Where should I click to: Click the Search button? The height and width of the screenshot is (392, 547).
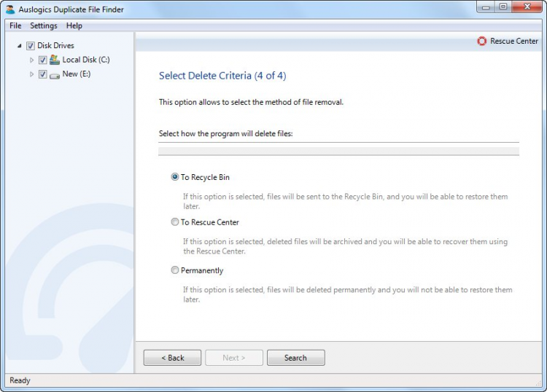tap(295, 358)
